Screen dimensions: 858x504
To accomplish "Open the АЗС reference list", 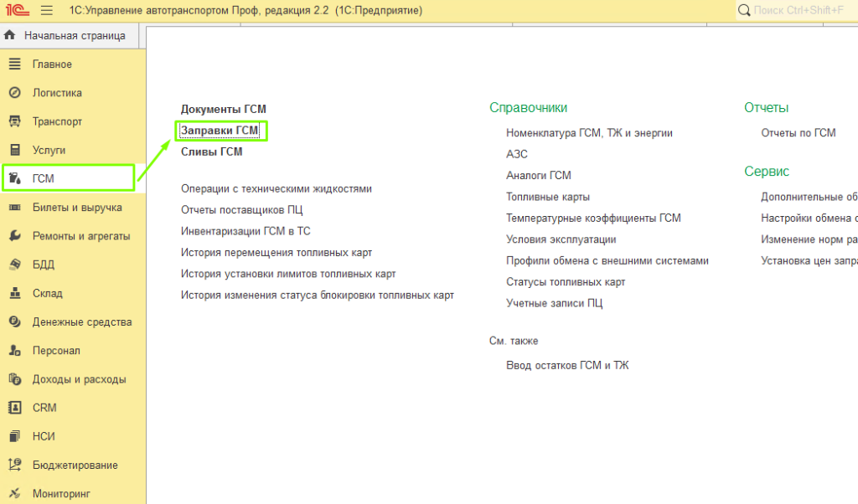I will (x=517, y=154).
